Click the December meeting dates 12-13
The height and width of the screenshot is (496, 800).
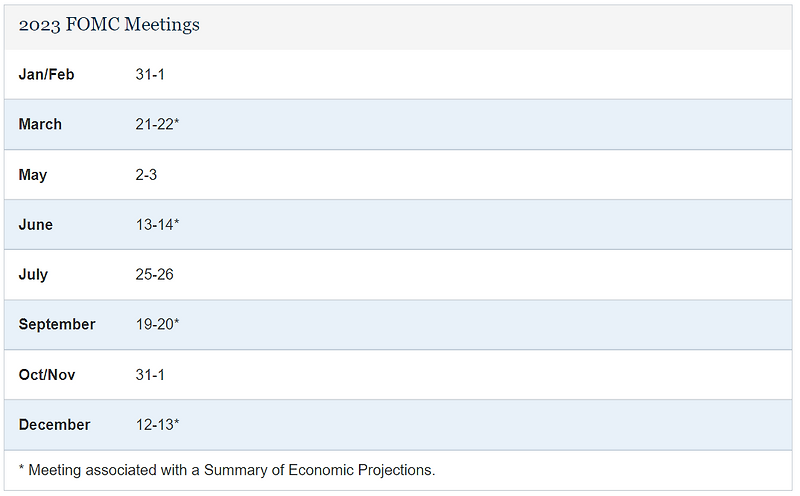[x=154, y=425]
